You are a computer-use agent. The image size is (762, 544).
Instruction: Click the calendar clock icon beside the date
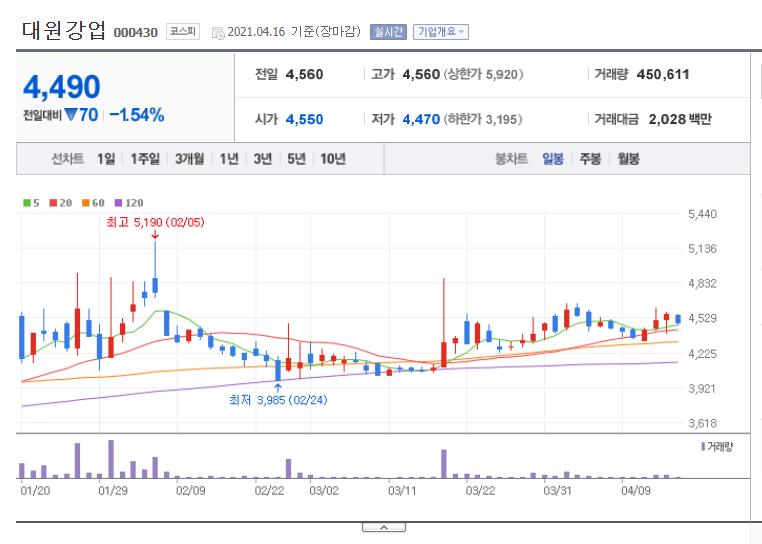[218, 33]
